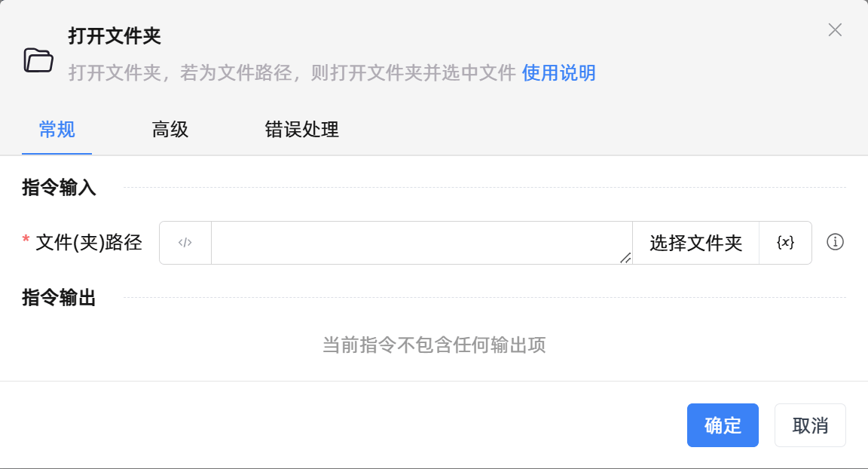This screenshot has height=469, width=868.
Task: Confirm the instruction with the 确定 button
Action: point(723,425)
